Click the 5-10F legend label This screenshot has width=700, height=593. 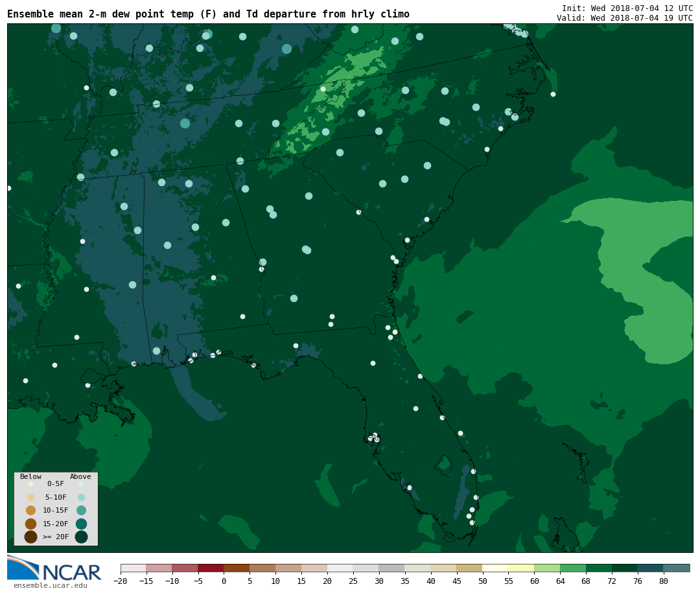pos(56,497)
